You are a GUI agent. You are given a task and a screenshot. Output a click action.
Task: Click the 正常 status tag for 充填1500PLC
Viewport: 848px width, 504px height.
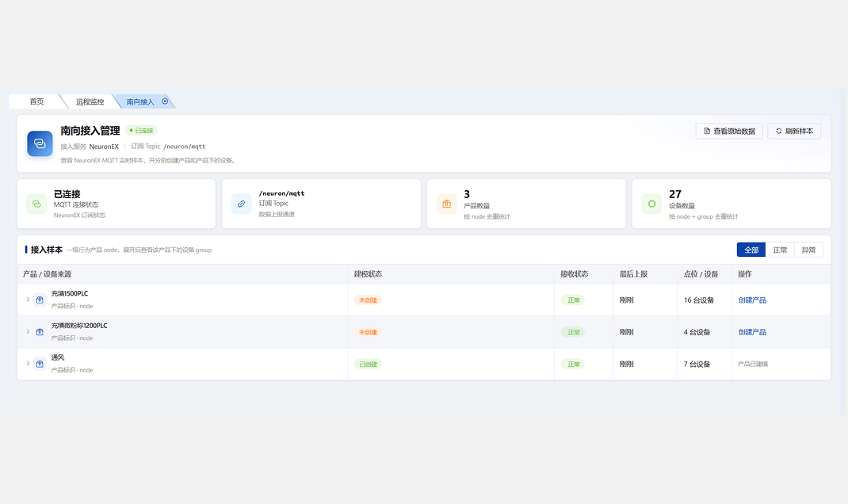(573, 300)
